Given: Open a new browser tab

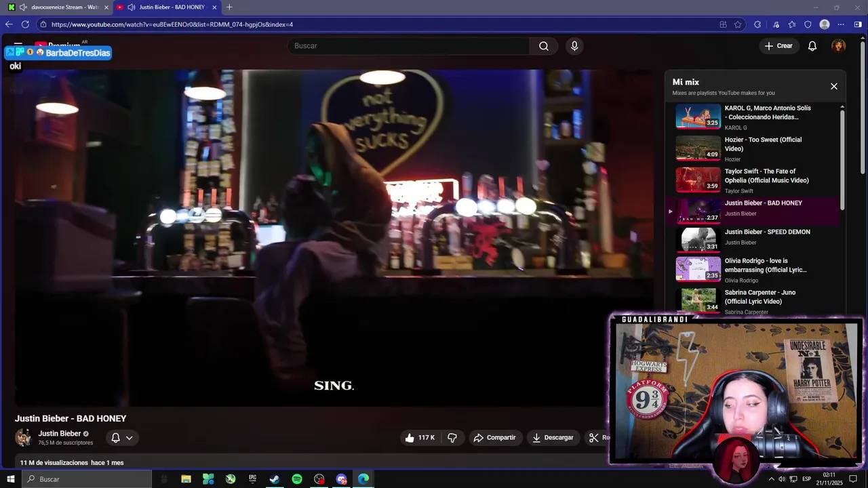Looking at the screenshot, I should (x=229, y=7).
